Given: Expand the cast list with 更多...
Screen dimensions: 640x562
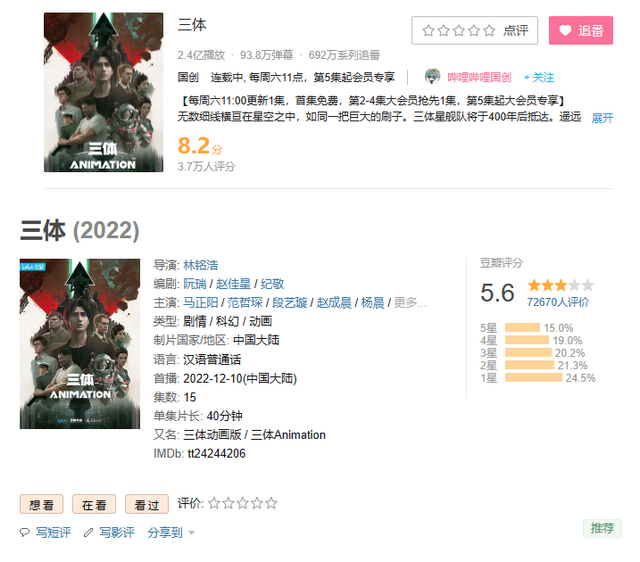Looking at the screenshot, I should tap(410, 302).
